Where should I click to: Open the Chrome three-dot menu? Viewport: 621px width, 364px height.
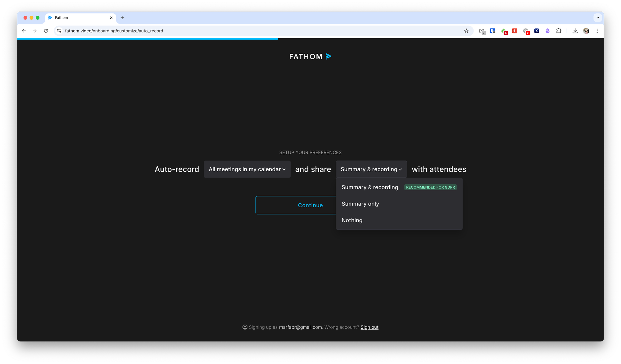tap(597, 31)
